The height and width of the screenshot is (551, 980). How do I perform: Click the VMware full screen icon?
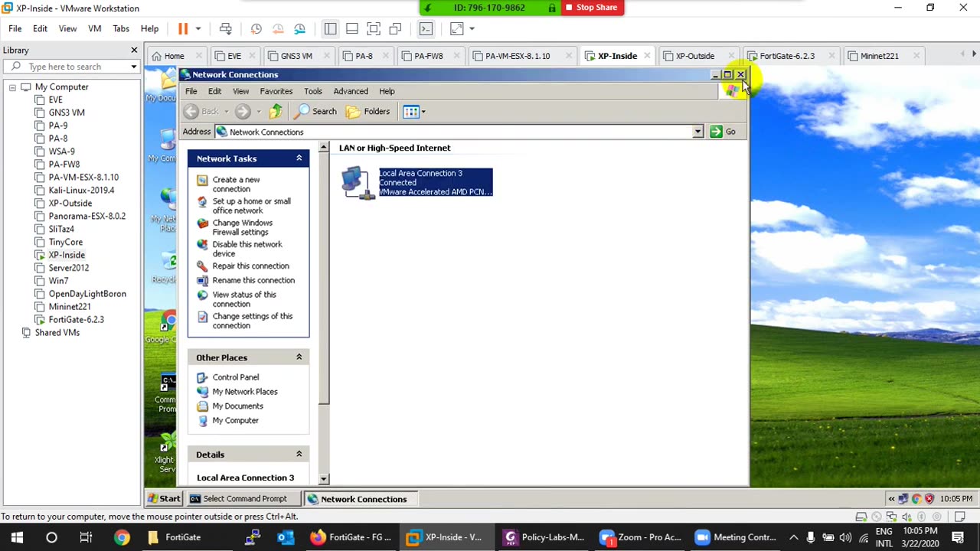[x=374, y=28]
